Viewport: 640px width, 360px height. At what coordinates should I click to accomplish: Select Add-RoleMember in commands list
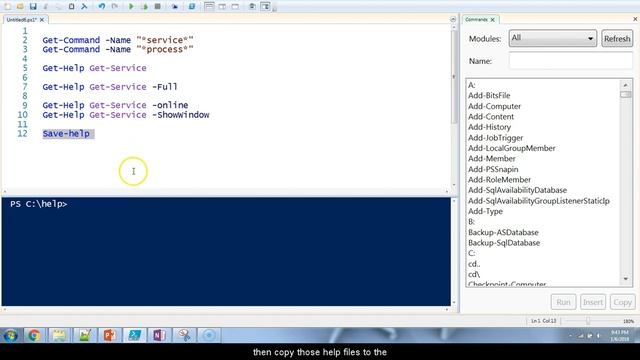[x=499, y=180]
